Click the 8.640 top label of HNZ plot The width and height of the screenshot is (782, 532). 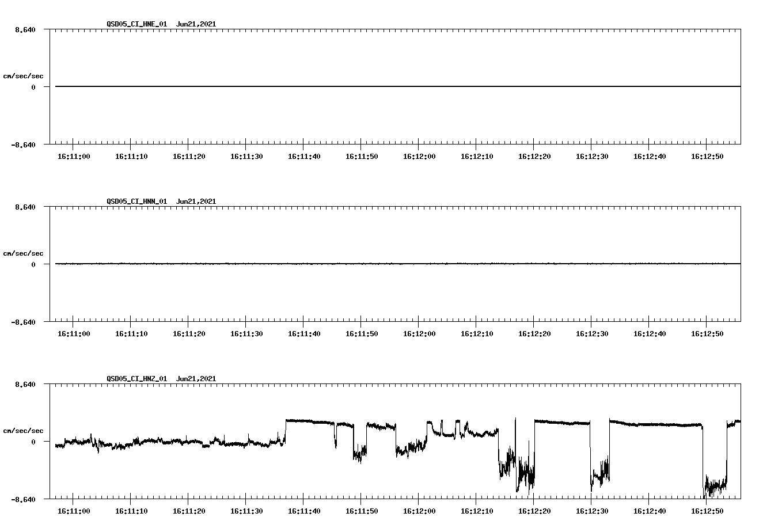(25, 385)
